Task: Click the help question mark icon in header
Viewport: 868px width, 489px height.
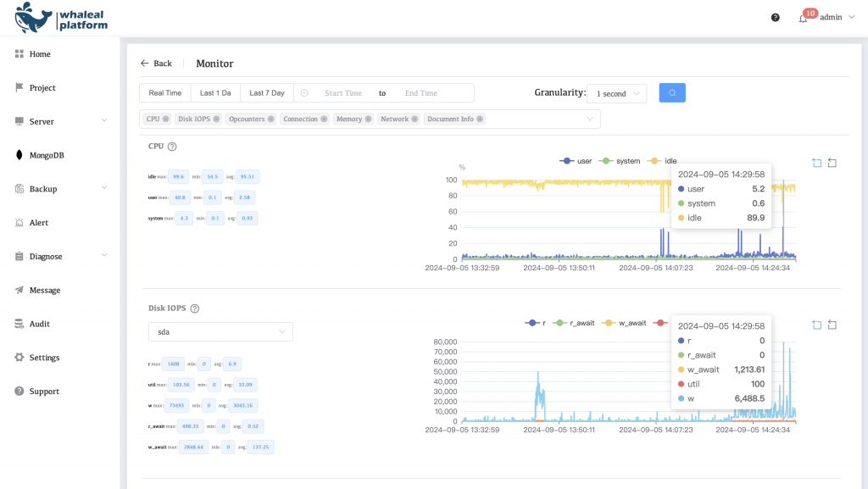Action: point(775,17)
